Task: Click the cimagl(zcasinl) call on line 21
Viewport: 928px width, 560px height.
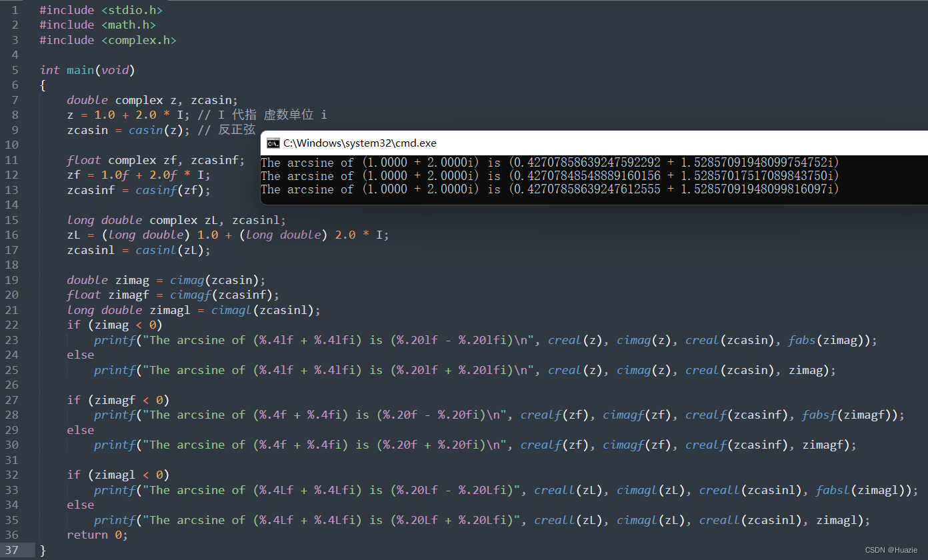Action: pos(265,310)
